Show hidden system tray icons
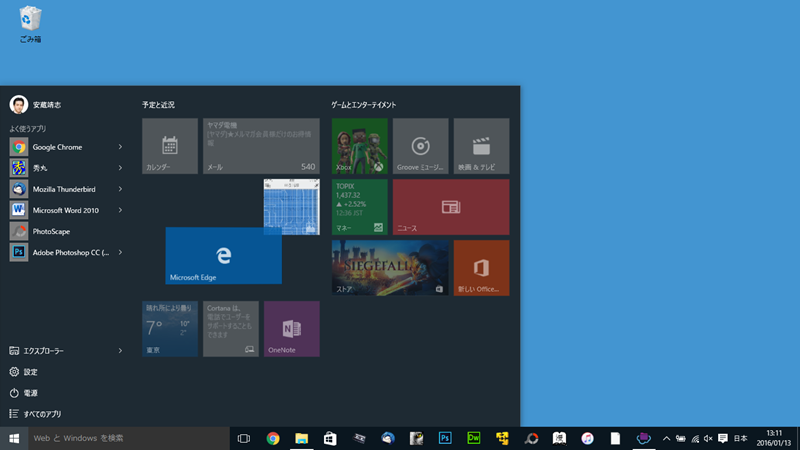 [x=666, y=438]
